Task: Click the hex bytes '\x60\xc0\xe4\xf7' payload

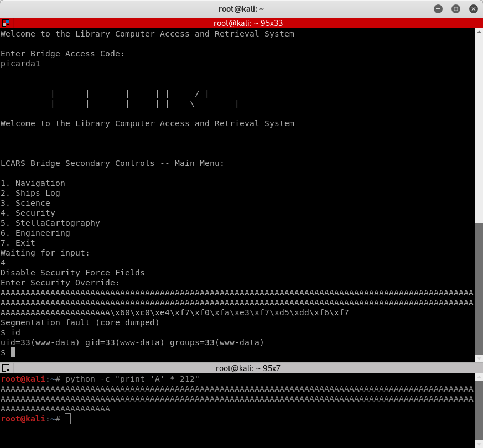Action: click(x=150, y=312)
